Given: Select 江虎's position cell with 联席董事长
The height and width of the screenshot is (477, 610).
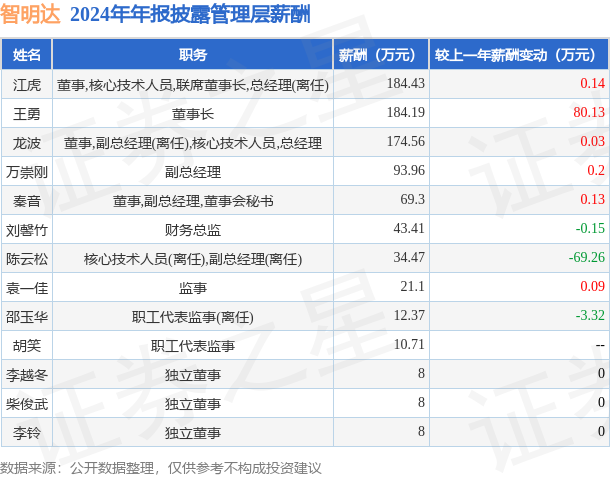Looking at the screenshot, I should [x=193, y=85].
